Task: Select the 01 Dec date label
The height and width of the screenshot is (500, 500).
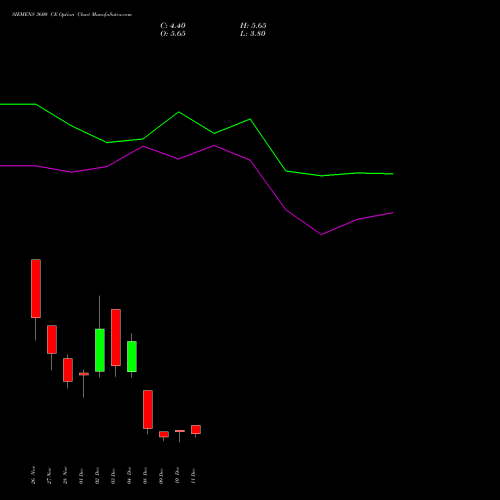Action: pos(81,476)
